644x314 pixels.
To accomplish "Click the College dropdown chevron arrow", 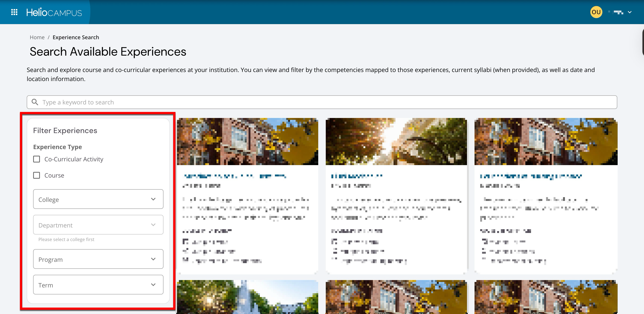I will tap(153, 199).
